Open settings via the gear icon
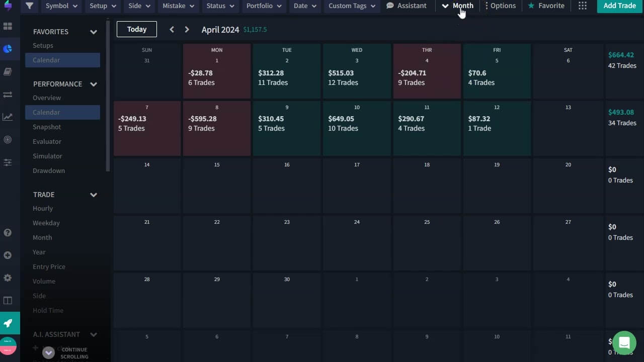Image resolution: width=644 pixels, height=362 pixels. [x=8, y=278]
